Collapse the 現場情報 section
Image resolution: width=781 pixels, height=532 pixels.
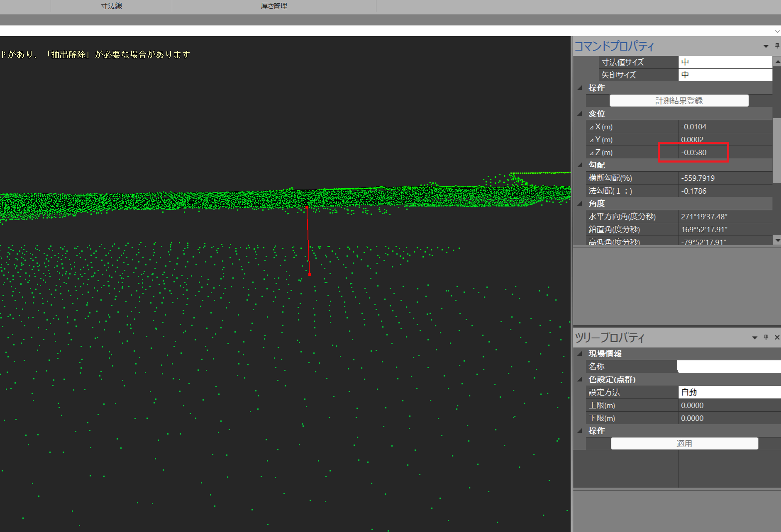coord(580,353)
